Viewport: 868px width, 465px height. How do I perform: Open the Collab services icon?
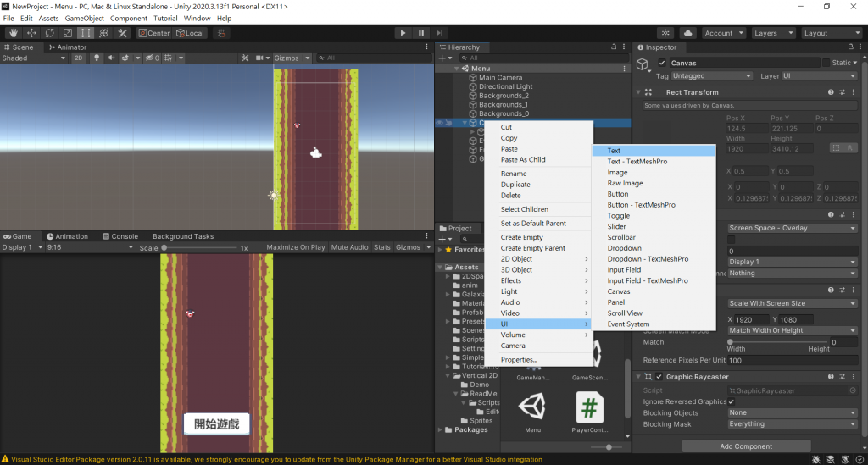tap(665, 33)
